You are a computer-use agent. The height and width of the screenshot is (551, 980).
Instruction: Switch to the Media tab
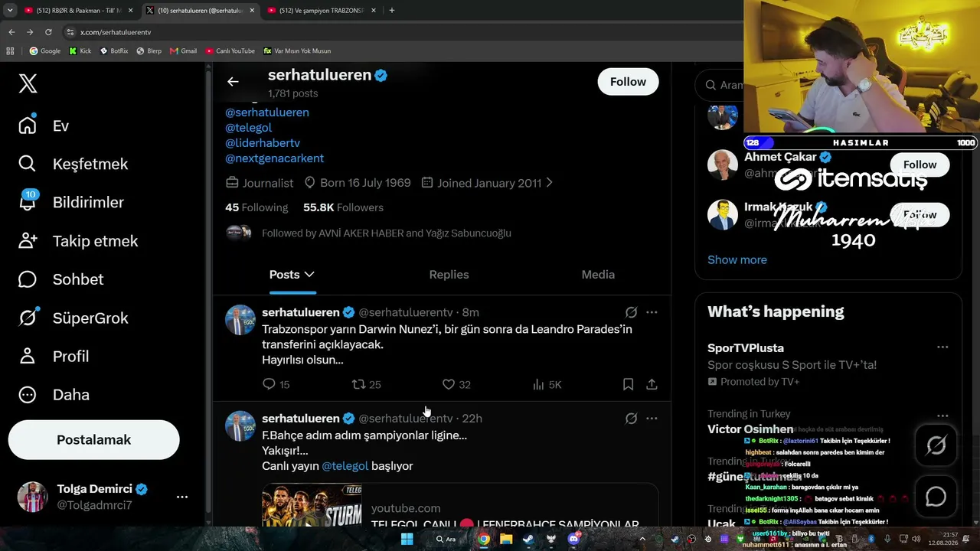598,275
